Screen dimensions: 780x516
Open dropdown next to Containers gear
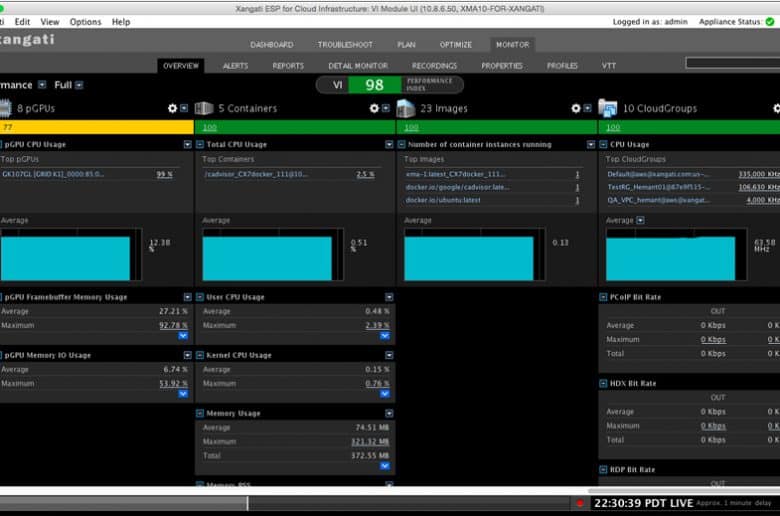pyautogui.click(x=386, y=108)
